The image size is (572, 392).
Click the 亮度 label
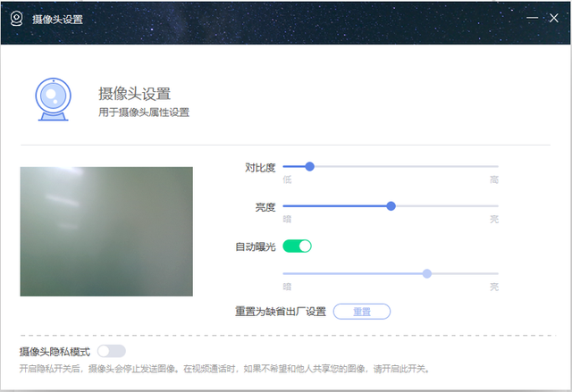pos(265,207)
